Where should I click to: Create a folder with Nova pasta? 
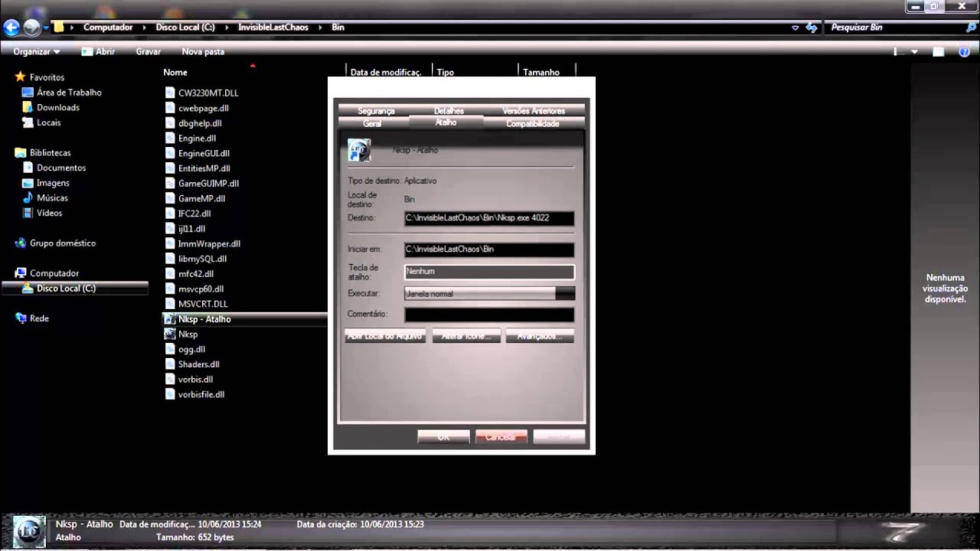coord(202,51)
